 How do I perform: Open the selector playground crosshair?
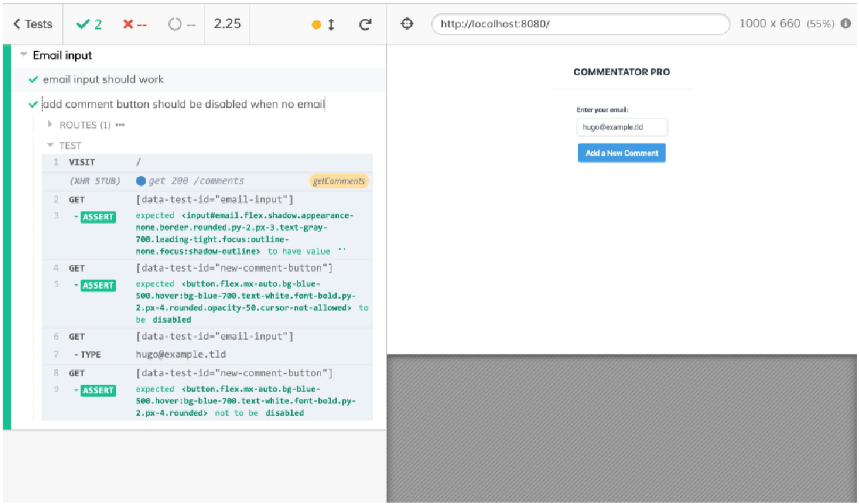[407, 24]
